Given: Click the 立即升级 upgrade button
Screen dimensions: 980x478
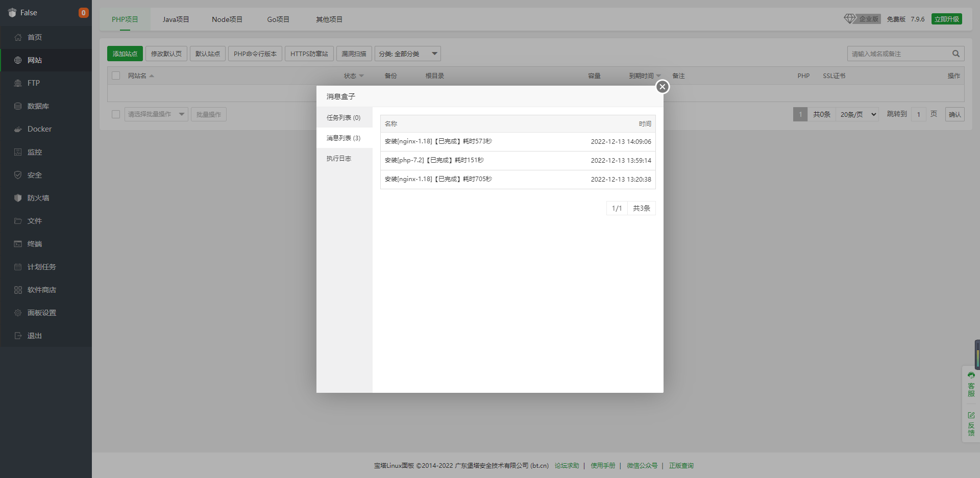Looking at the screenshot, I should click(947, 19).
